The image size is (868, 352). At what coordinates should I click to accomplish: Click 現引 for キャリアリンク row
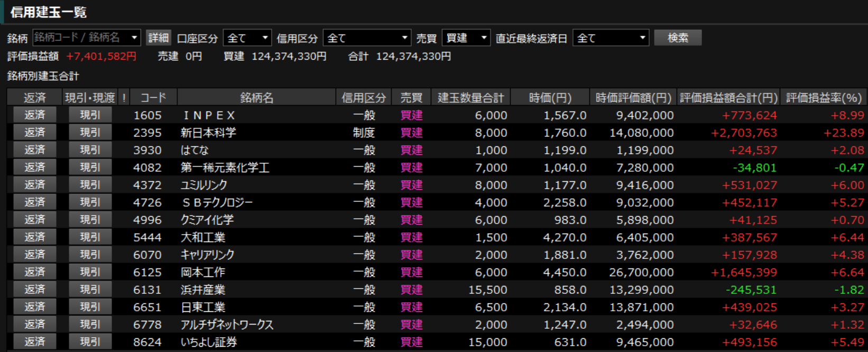tap(90, 255)
